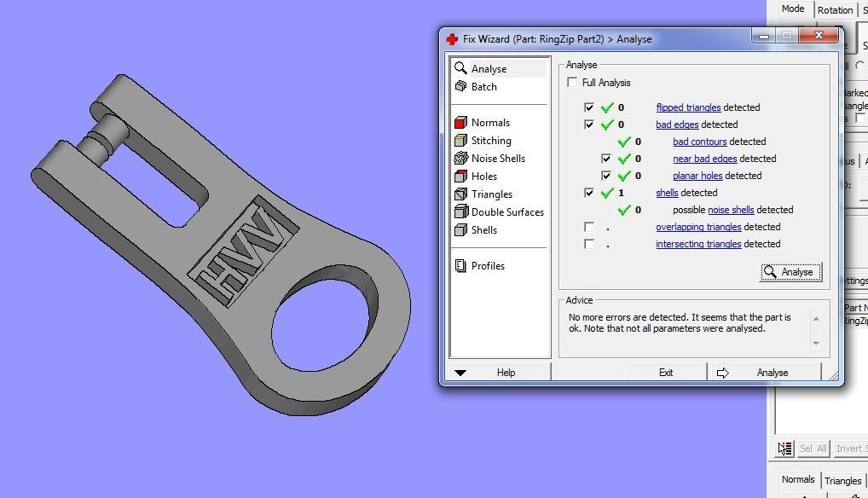Click the list icon beside Sel All
Screen dimensions: 868x498
[x=784, y=449]
